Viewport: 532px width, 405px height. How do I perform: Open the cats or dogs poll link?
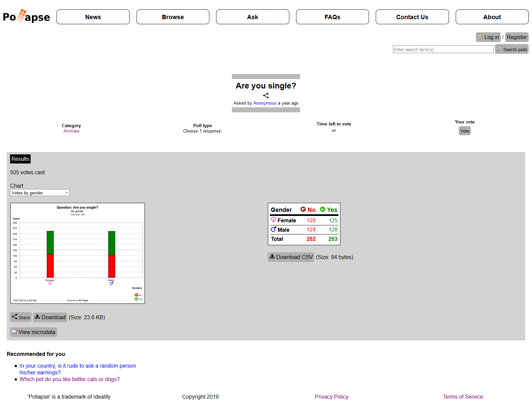tap(70, 379)
